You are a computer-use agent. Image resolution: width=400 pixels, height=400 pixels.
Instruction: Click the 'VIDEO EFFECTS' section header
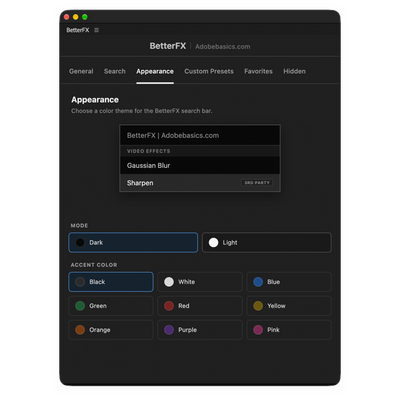coord(149,151)
